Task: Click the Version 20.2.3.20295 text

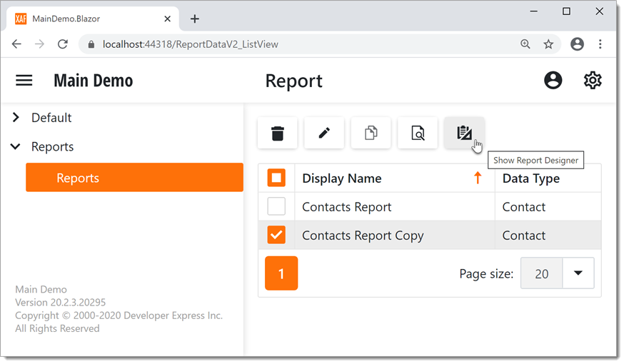Action: point(61,303)
